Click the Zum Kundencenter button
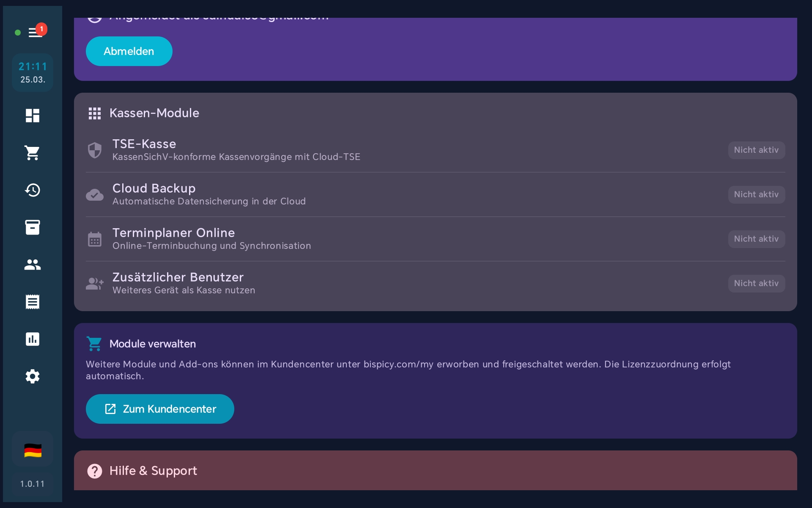Viewport: 812px width, 508px height. (160, 409)
